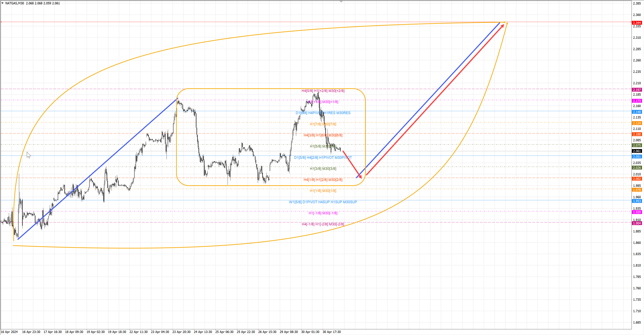The height and width of the screenshot is (335, 644).
Task: Click 2.260 on the price scale
Action: (637, 60)
